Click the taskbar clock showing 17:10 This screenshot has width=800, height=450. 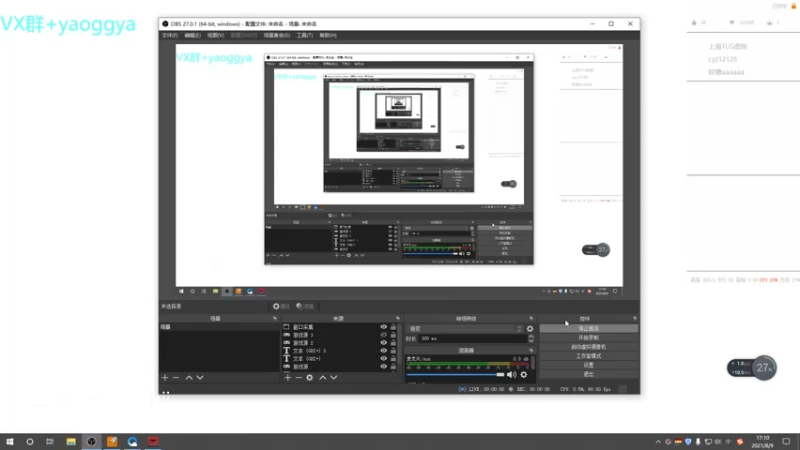coord(763,442)
